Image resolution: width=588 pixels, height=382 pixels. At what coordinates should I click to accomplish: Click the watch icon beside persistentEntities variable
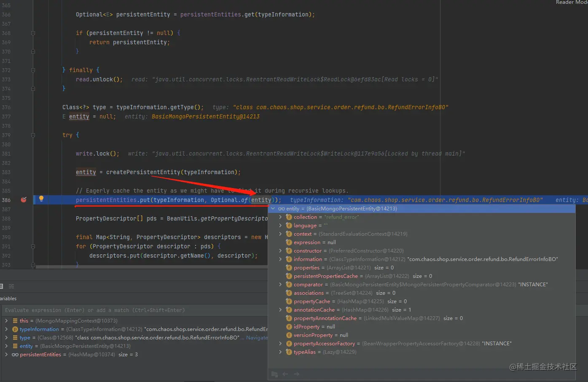coord(15,354)
